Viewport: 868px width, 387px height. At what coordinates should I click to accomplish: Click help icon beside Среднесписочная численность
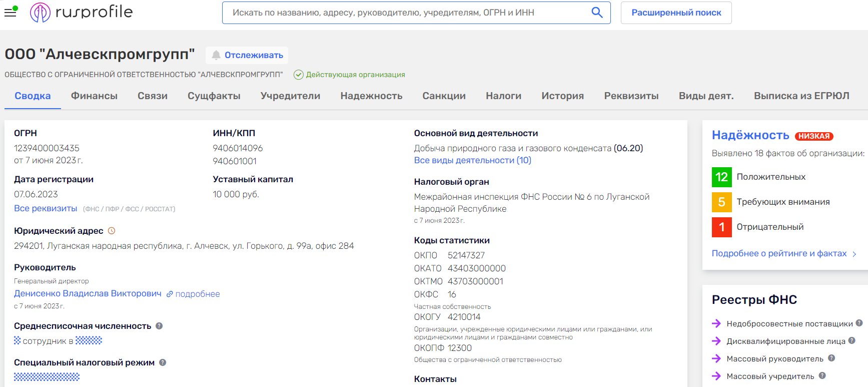(159, 326)
